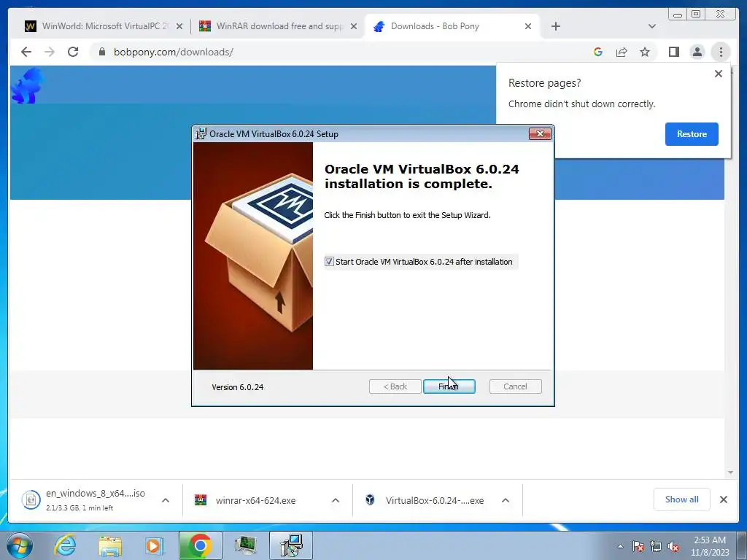The height and width of the screenshot is (560, 747).
Task: Expand options for en_windows_8_x64 iso download
Action: click(166, 500)
